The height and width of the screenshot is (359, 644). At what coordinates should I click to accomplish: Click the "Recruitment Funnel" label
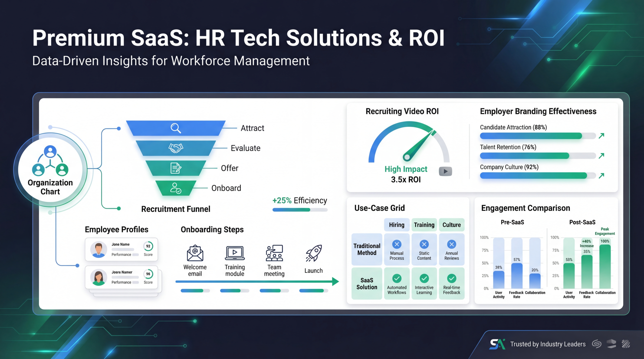click(176, 209)
